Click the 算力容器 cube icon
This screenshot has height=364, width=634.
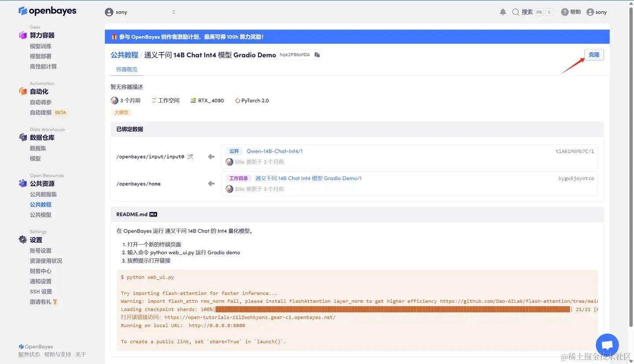(x=23, y=35)
